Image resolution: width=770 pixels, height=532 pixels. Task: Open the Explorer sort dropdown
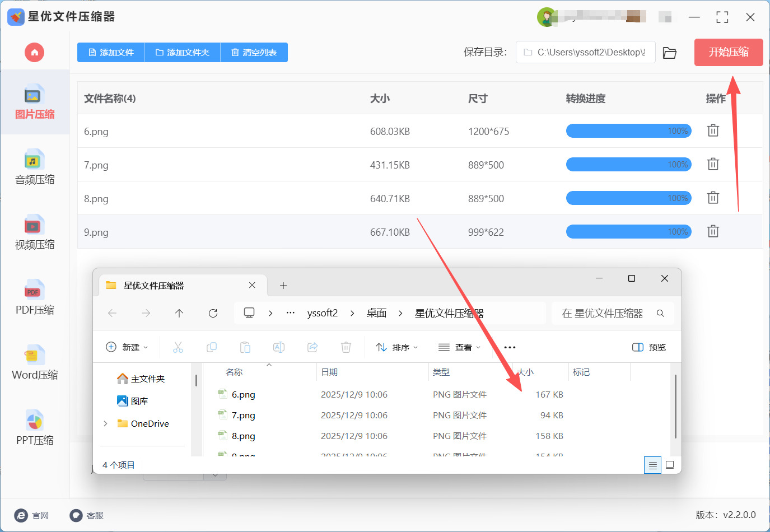397,347
